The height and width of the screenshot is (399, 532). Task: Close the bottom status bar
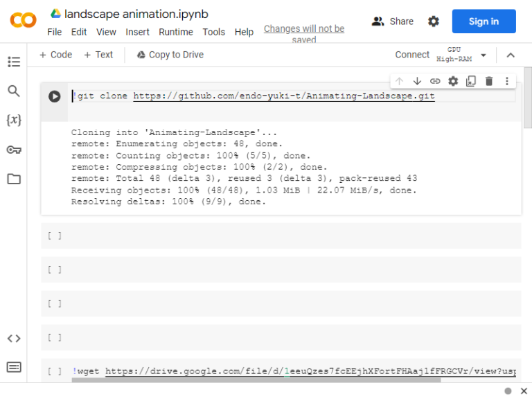524,391
